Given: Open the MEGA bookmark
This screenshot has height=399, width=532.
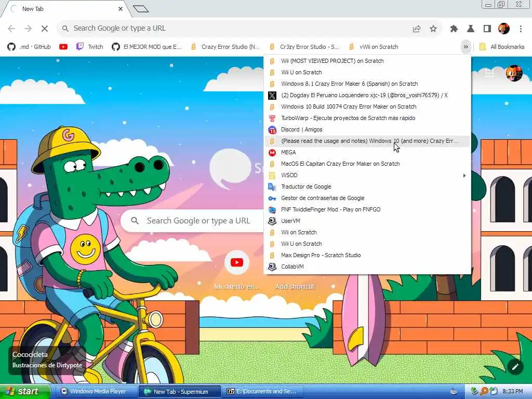Looking at the screenshot, I should (368, 152).
